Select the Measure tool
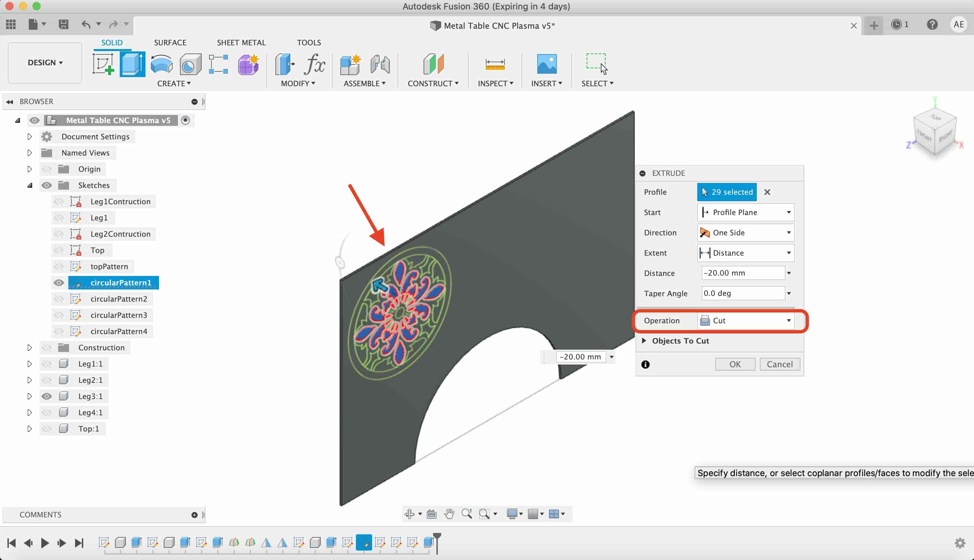This screenshot has width=974, height=560. [x=495, y=64]
